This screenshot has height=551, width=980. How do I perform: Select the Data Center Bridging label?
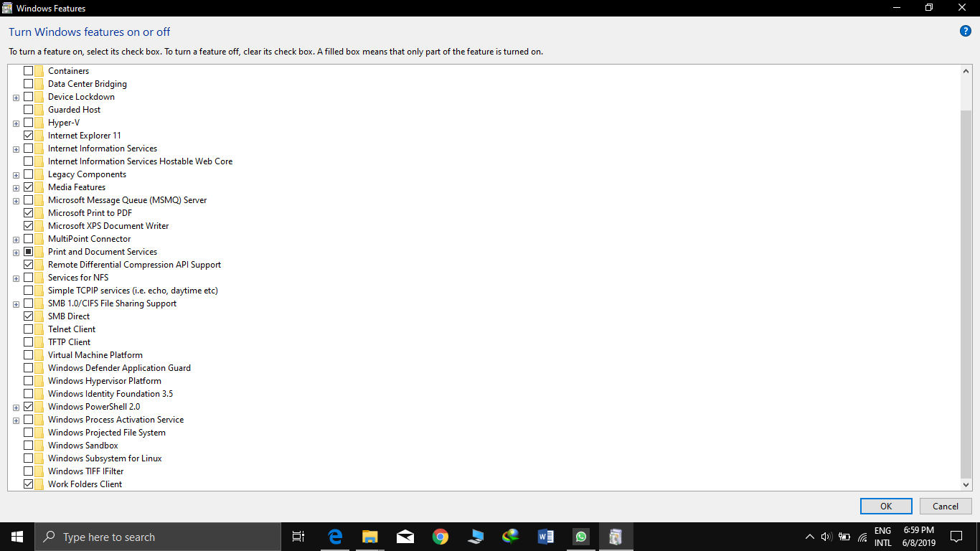[x=88, y=84]
